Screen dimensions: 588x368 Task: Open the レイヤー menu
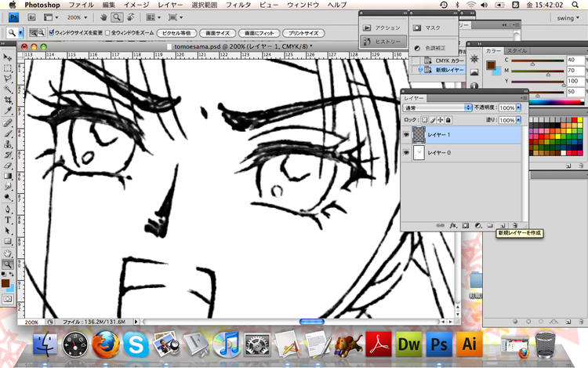coord(170,5)
